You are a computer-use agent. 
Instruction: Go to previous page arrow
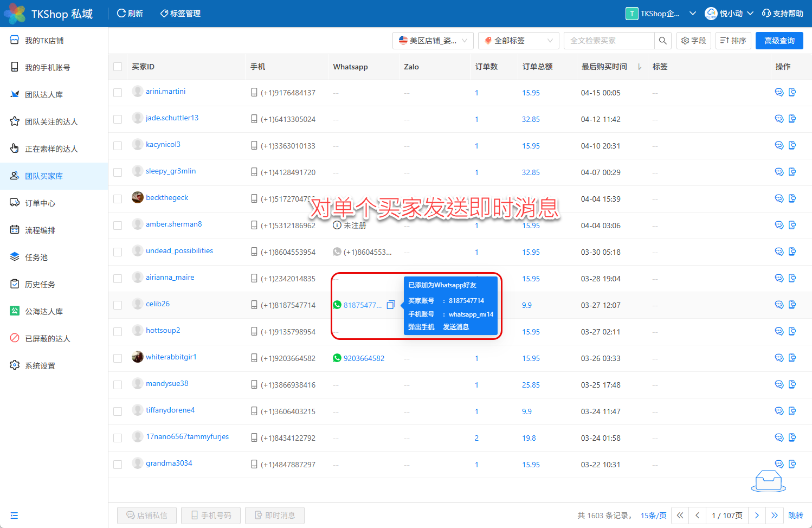point(698,516)
